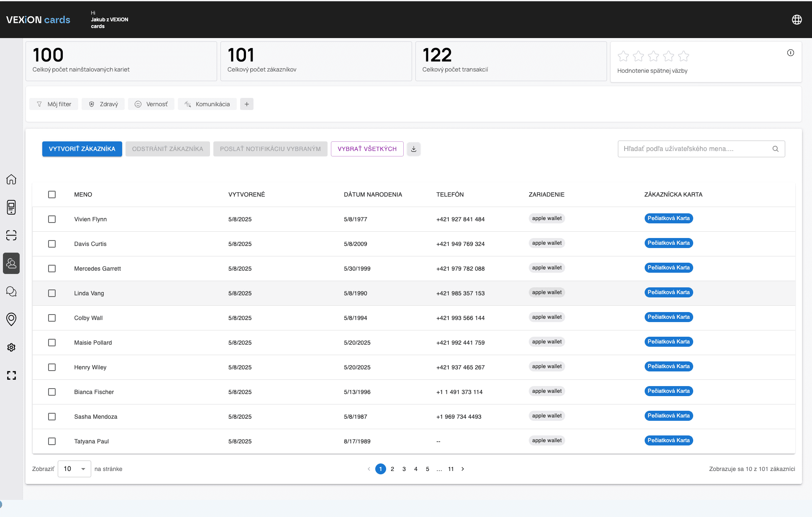This screenshot has height=517, width=812.
Task: Sort by ZARIADENIE column header
Action: tap(546, 195)
